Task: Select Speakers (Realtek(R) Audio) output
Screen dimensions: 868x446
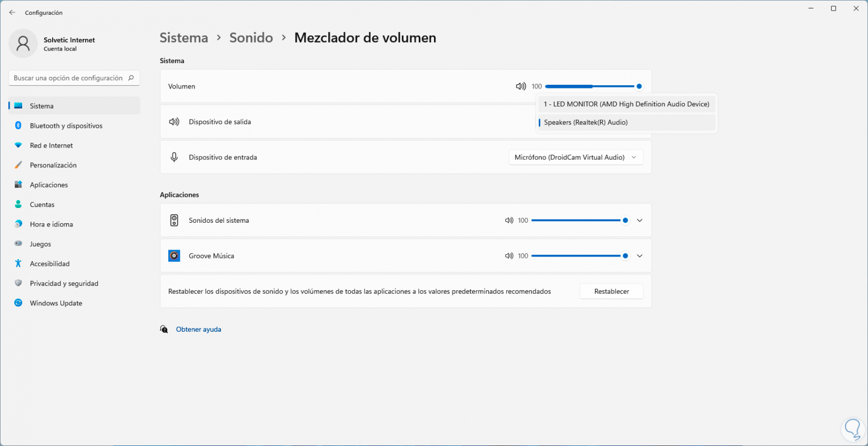Action: point(586,123)
